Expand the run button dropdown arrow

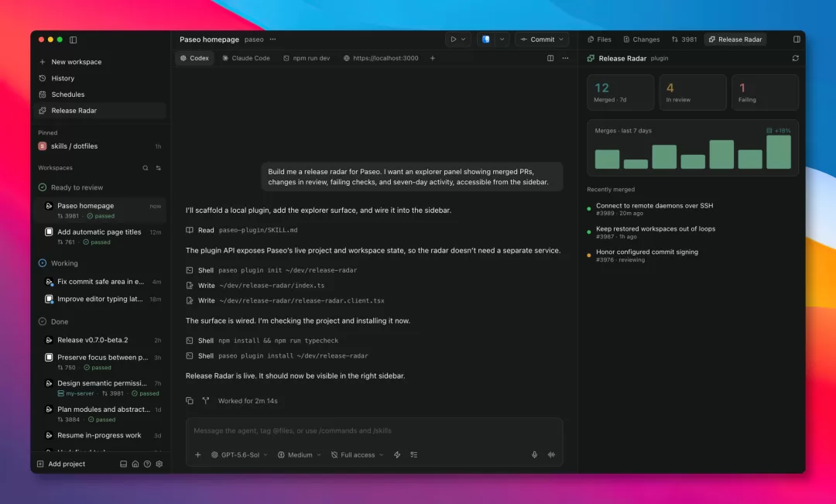coord(464,39)
